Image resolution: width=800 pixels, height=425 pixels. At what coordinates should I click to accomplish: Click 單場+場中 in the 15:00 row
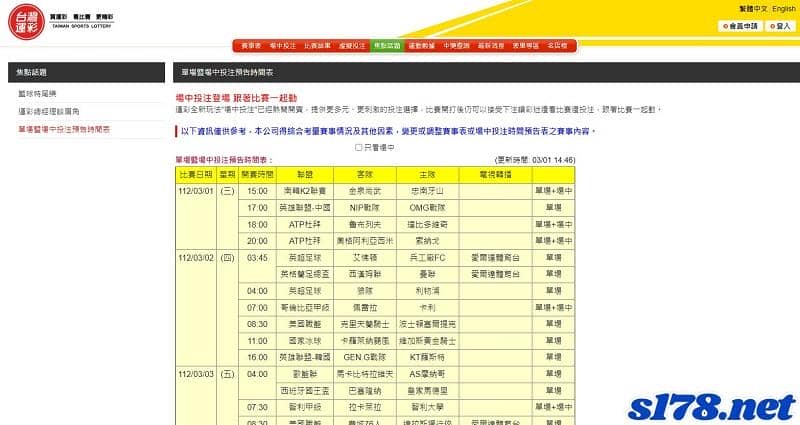click(x=554, y=191)
